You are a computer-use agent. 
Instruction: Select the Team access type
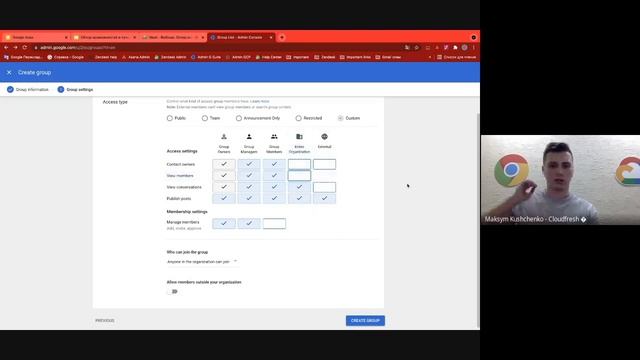click(204, 118)
